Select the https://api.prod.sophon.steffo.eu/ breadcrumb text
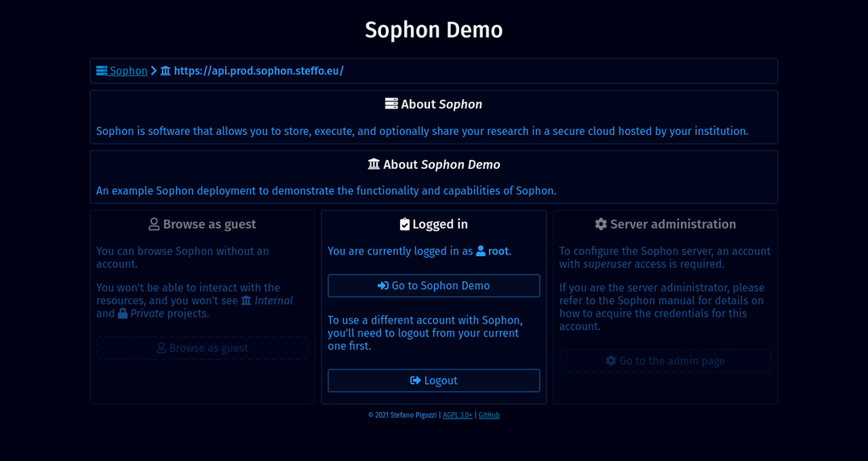Screen dimensions: 868x461 pos(259,71)
